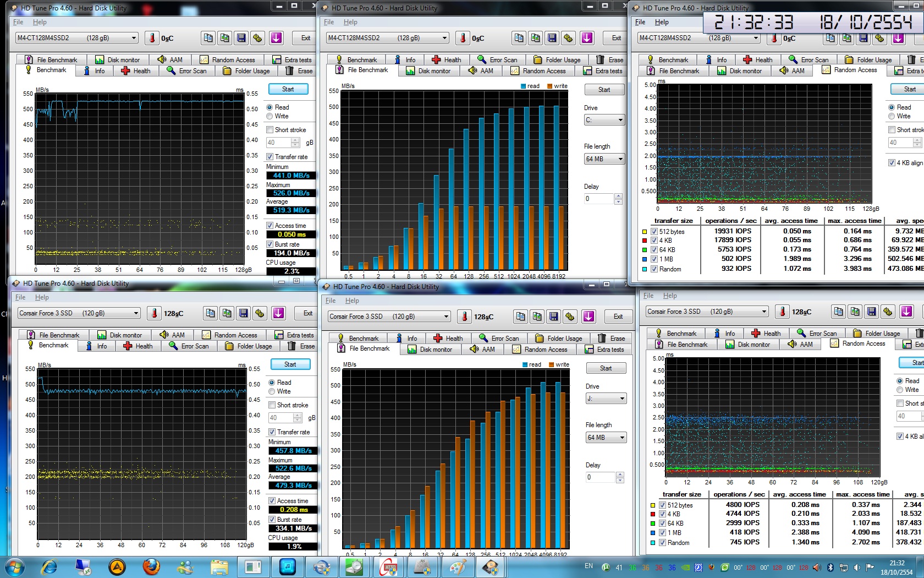The image size is (924, 578).
Task: Click copy-text icon in M4 File Benchmark window
Action: 519,38
